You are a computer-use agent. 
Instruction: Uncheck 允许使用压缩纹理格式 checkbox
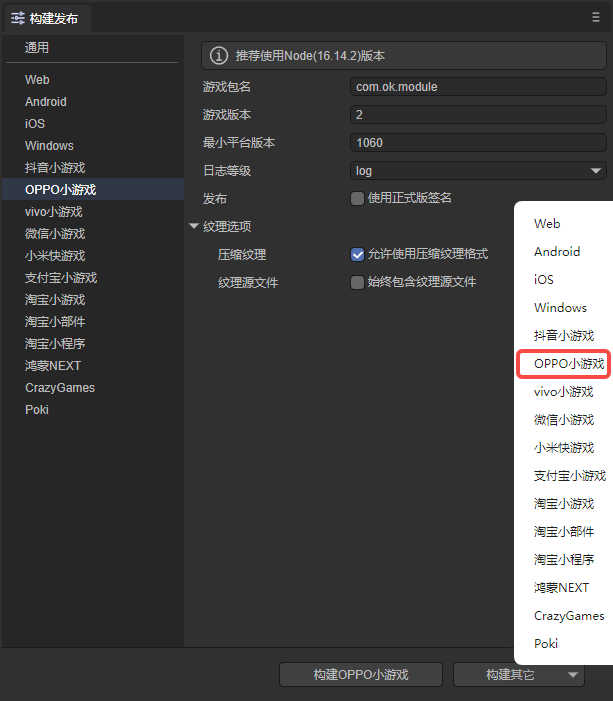click(x=357, y=255)
